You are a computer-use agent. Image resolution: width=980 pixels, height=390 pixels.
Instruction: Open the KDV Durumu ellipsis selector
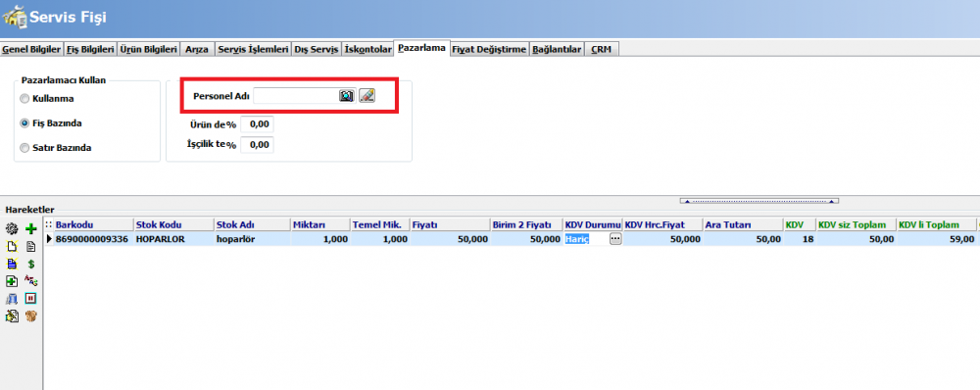615,239
